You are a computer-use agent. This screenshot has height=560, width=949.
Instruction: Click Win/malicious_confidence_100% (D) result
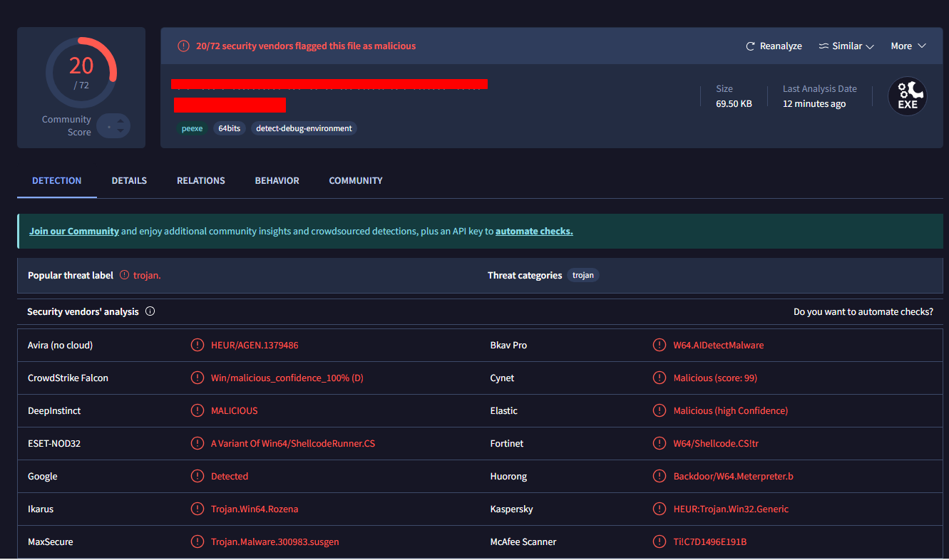(x=287, y=378)
